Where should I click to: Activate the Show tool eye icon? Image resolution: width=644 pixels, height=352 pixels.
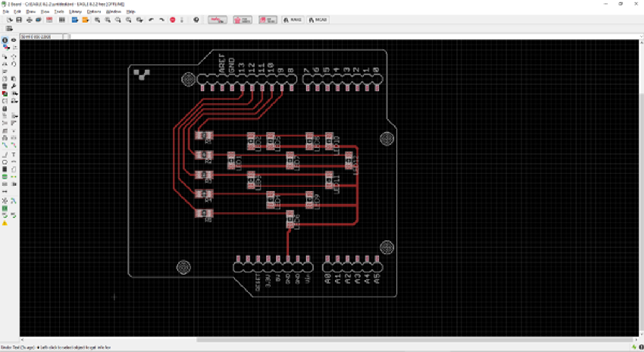point(14,39)
